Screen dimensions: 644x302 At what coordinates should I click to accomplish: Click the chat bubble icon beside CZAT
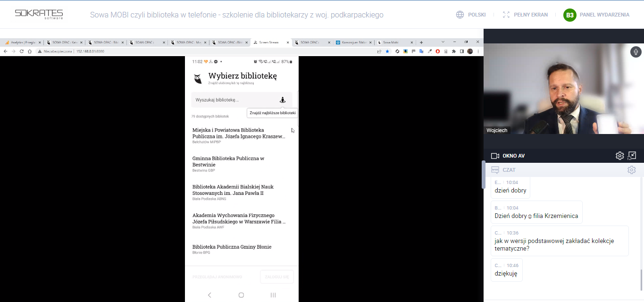[x=495, y=170]
